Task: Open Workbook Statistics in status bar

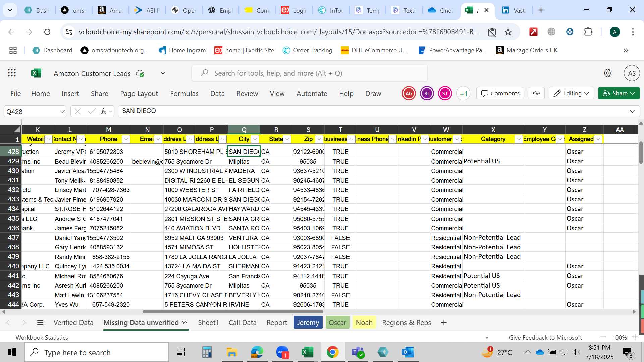Action: point(42,338)
